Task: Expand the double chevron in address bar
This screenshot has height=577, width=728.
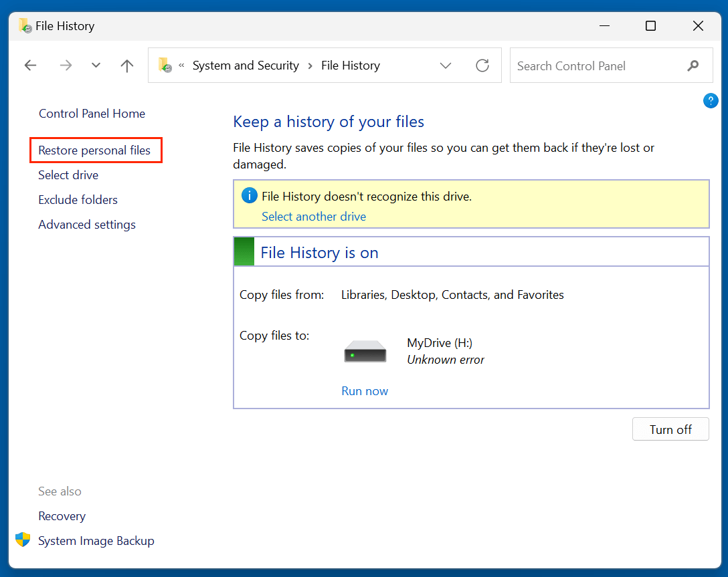Action: pos(181,65)
